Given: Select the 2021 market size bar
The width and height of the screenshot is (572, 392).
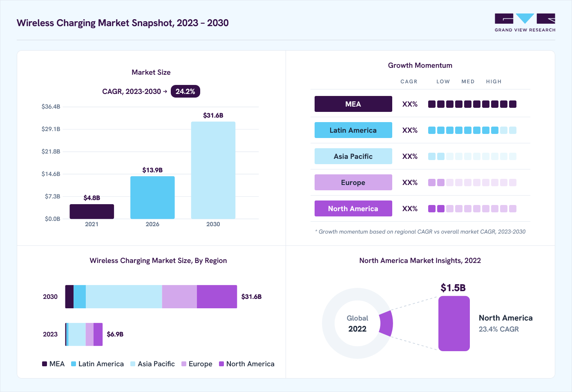Looking at the screenshot, I should pos(92,212).
